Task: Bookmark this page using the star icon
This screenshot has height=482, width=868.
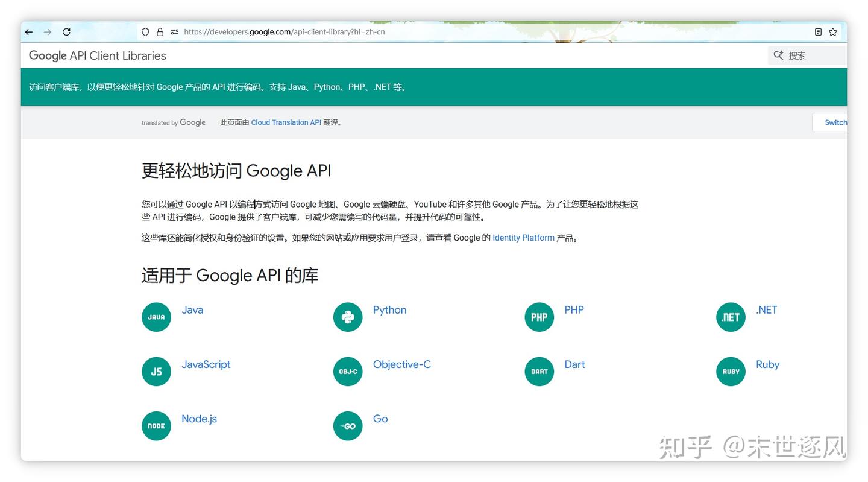Action: [832, 31]
